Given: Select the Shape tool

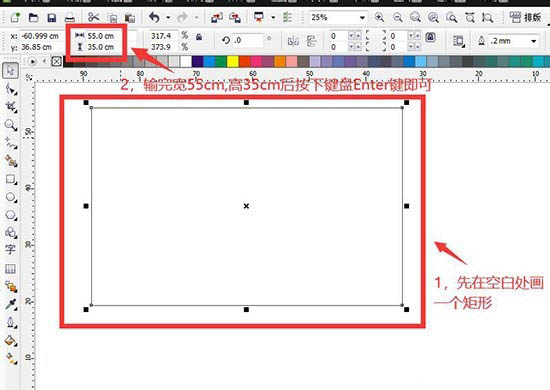Looking at the screenshot, I should [x=11, y=89].
